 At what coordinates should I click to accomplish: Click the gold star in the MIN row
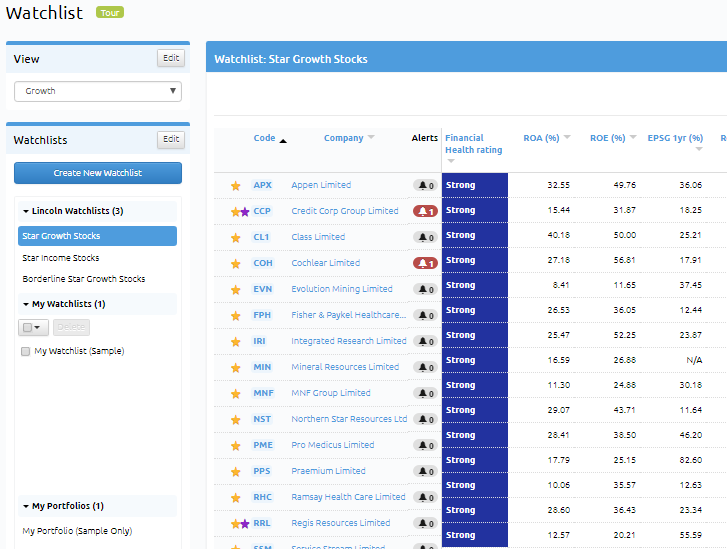[236, 368]
